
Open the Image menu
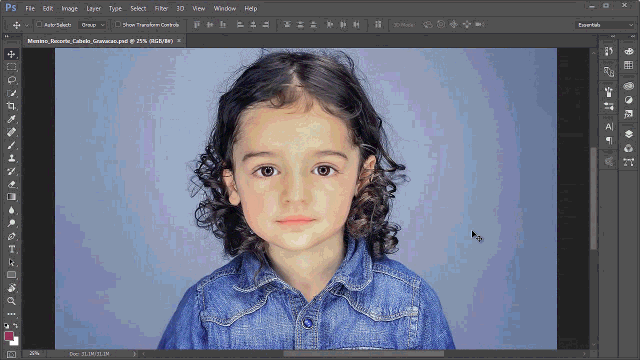(69, 8)
